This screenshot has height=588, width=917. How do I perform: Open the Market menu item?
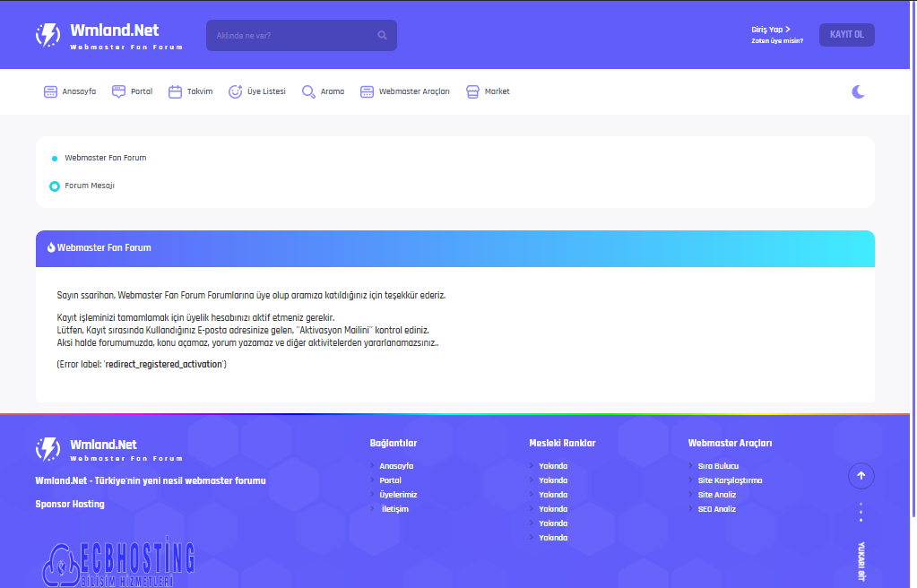pos(488,91)
